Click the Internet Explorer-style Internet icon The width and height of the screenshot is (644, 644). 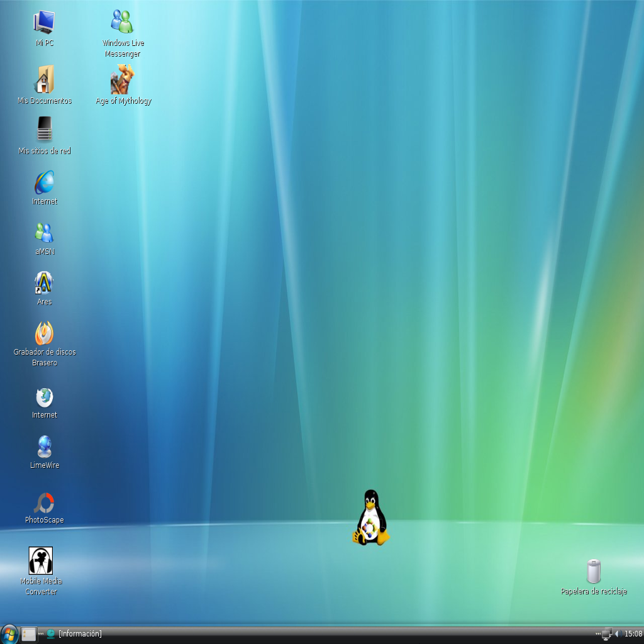44,182
